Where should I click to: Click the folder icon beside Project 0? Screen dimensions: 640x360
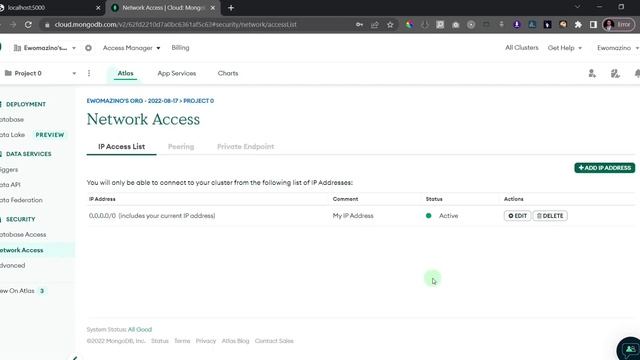tap(8, 73)
